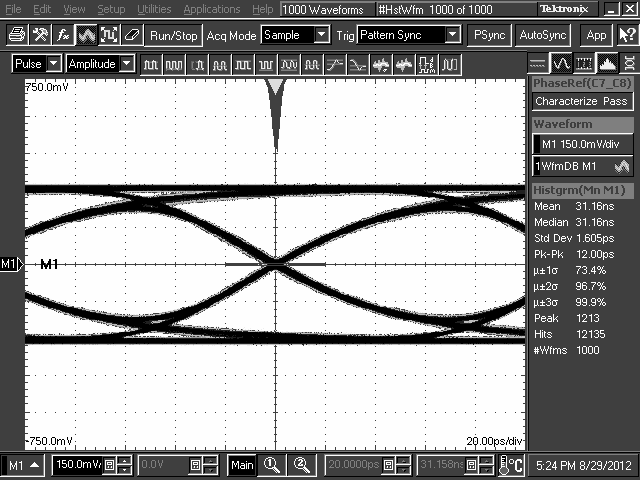Open the M1 waveform selector at bottom
640x480 pixels.
(24, 465)
